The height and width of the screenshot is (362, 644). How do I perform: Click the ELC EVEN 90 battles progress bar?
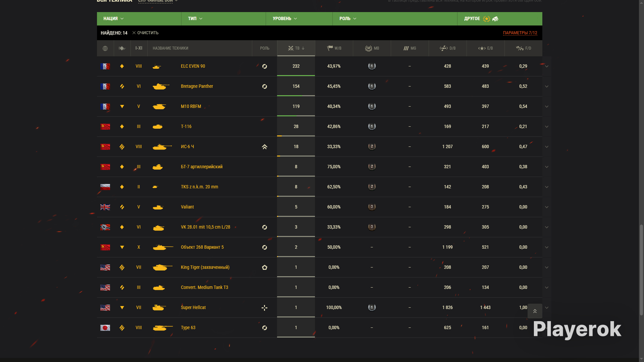coord(296,75)
